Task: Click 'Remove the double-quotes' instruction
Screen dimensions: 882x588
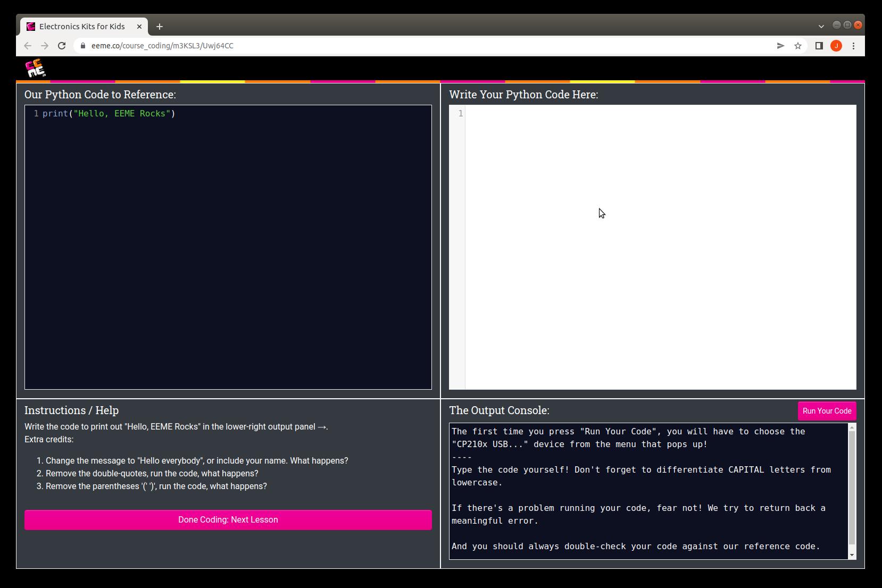Action: point(152,474)
